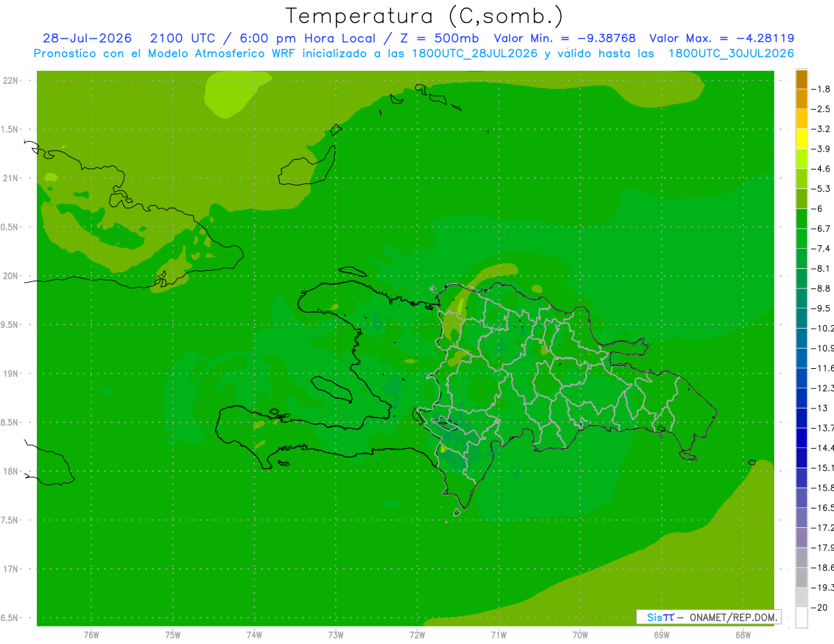Click the '-1.8' legend value
The width and height of the screenshot is (834, 644).
821,89
